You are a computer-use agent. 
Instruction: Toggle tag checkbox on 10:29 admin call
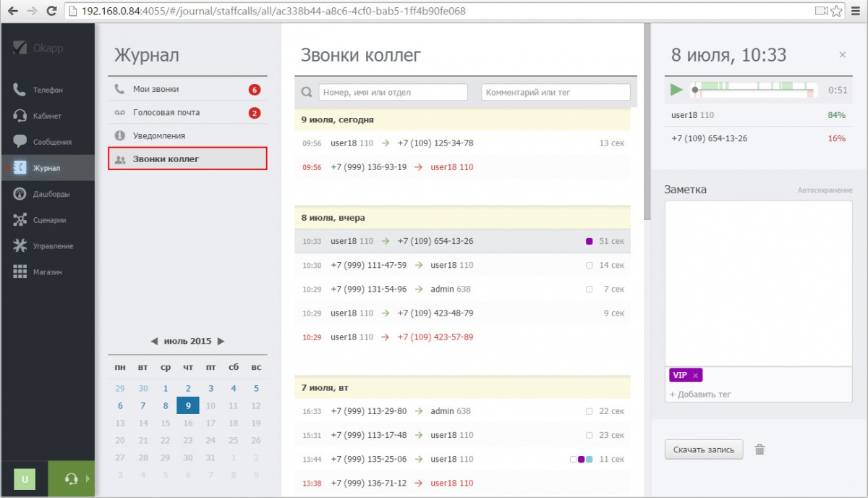(x=589, y=290)
